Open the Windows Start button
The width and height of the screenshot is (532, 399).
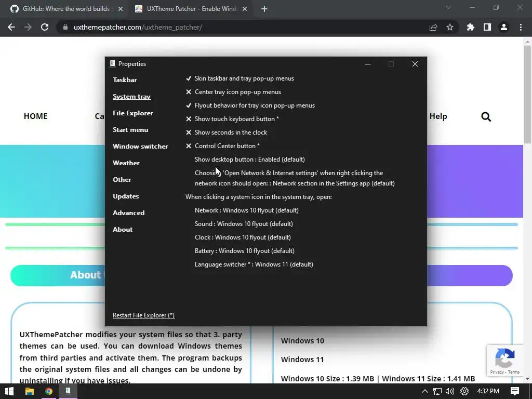(9, 391)
